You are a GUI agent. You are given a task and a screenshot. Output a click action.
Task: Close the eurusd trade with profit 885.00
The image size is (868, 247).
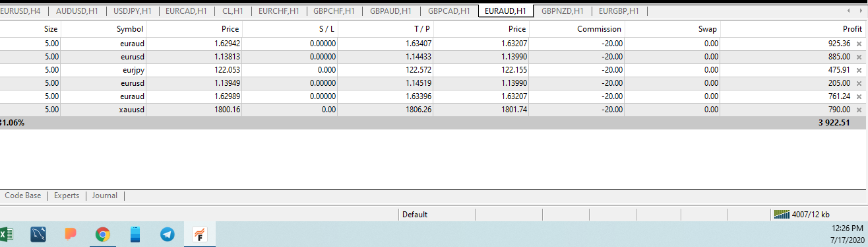859,57
